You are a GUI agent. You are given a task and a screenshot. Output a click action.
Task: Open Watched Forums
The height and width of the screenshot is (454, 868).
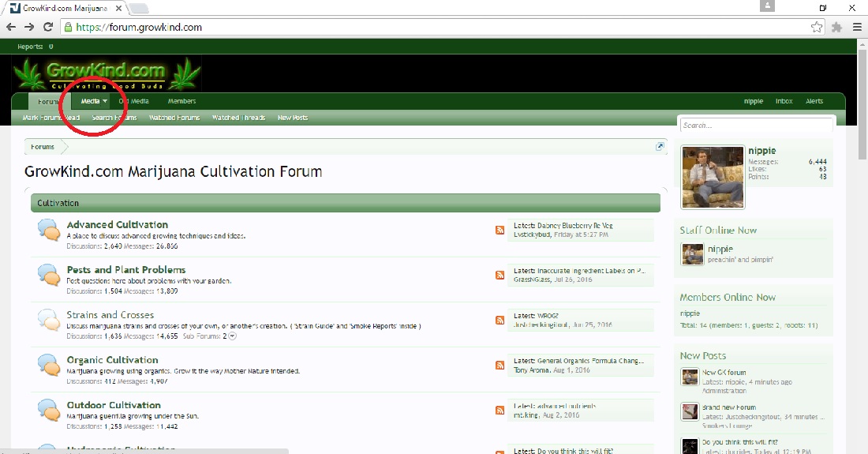coord(174,118)
